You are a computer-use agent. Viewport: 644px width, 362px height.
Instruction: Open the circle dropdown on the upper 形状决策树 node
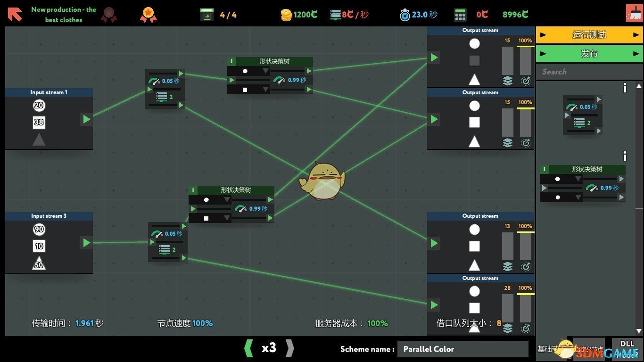[248, 71]
